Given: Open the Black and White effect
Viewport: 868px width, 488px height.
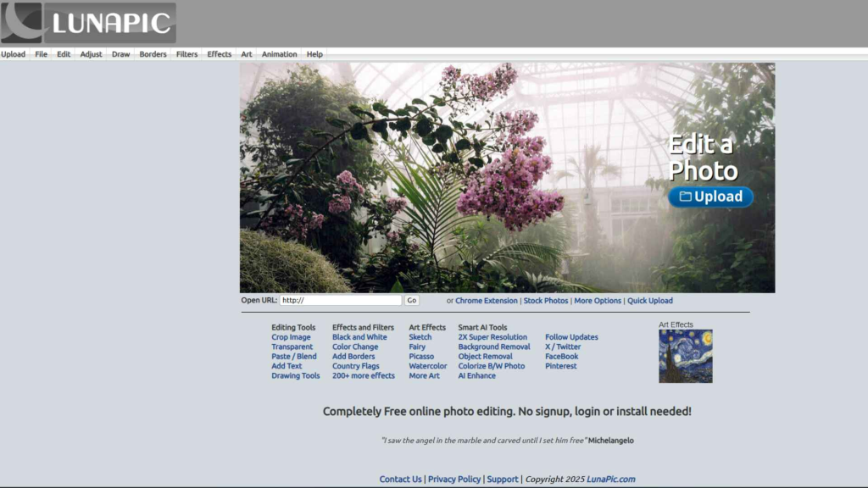Looking at the screenshot, I should click(x=359, y=337).
